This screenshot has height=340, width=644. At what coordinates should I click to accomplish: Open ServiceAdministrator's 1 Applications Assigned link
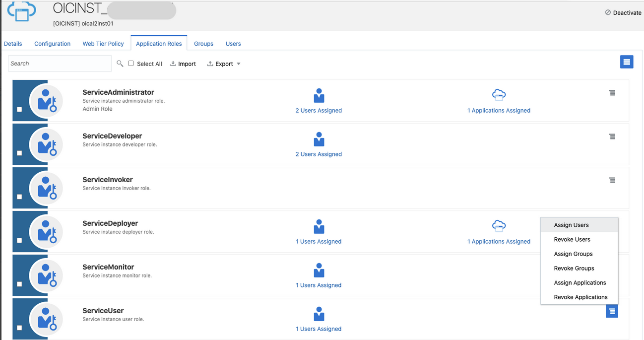coord(499,111)
